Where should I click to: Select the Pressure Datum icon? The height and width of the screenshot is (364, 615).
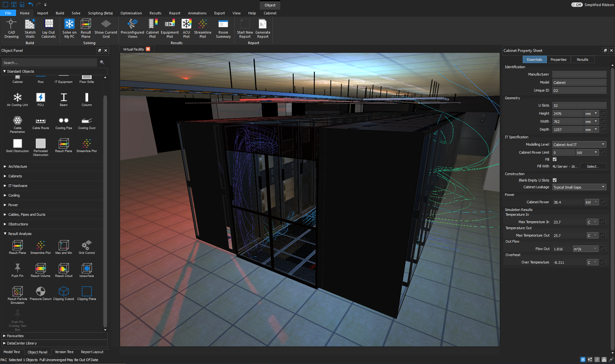tap(40, 292)
